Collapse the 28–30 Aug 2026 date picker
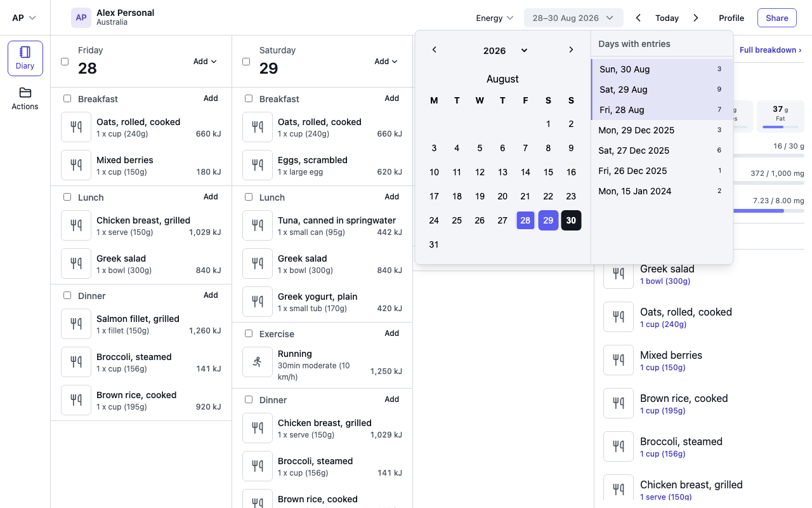The image size is (812, 508). [x=573, y=18]
